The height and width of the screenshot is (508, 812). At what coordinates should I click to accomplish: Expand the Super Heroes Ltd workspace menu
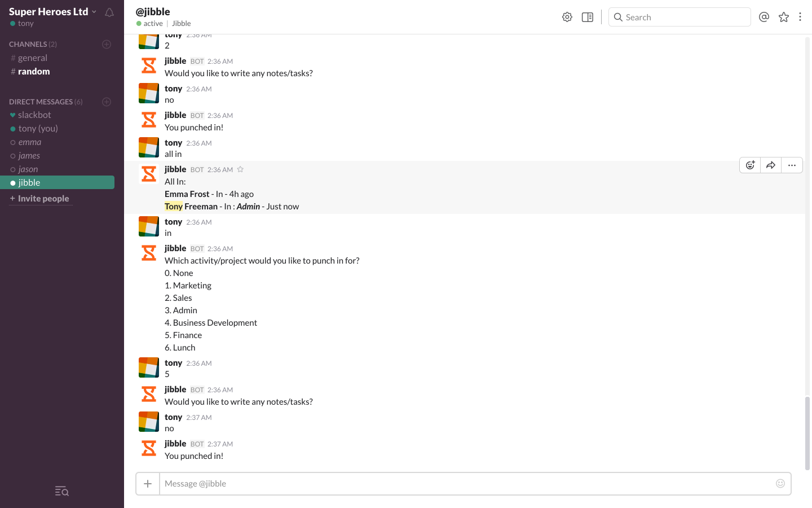click(x=52, y=11)
